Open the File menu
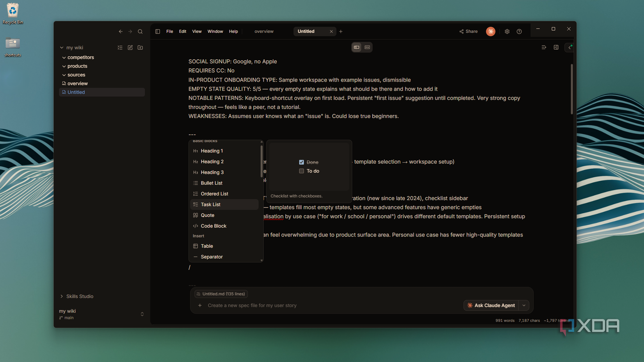This screenshot has height=362, width=644. coord(169,32)
